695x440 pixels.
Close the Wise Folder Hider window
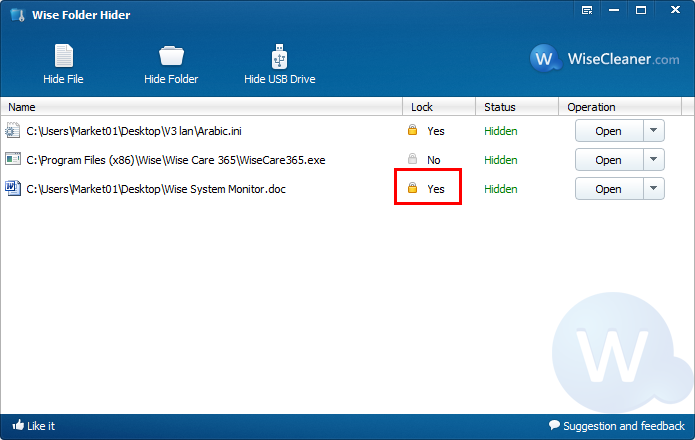675,10
